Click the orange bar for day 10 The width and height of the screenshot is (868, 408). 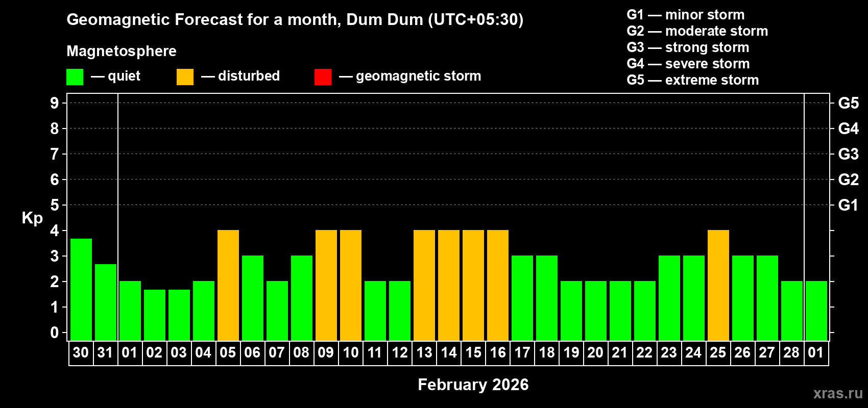(x=351, y=286)
